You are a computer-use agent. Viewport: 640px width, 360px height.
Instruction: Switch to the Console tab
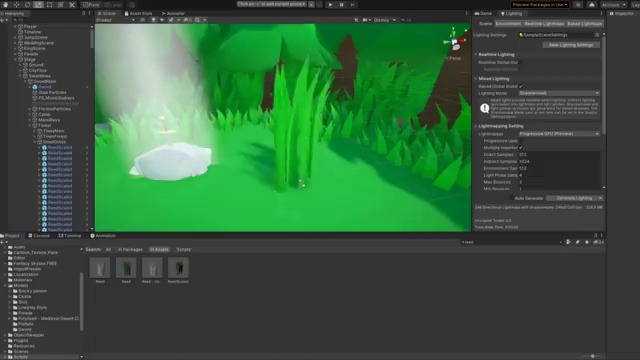tap(39, 236)
